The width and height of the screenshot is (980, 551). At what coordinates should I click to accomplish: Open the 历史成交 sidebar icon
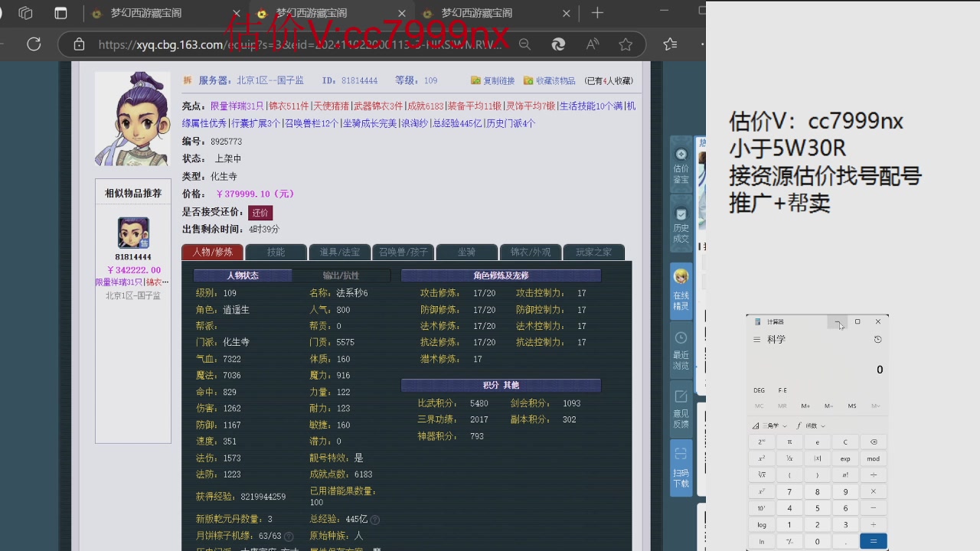681,225
